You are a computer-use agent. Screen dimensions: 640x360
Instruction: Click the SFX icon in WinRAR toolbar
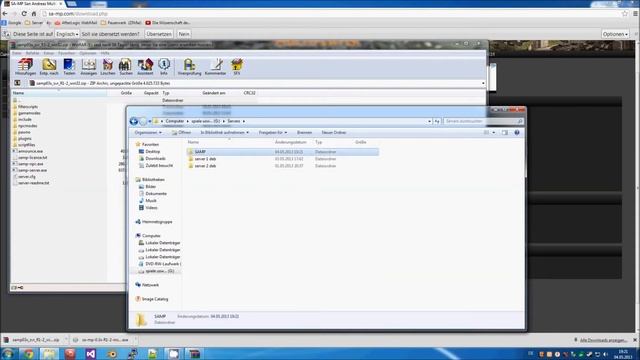coord(237,67)
